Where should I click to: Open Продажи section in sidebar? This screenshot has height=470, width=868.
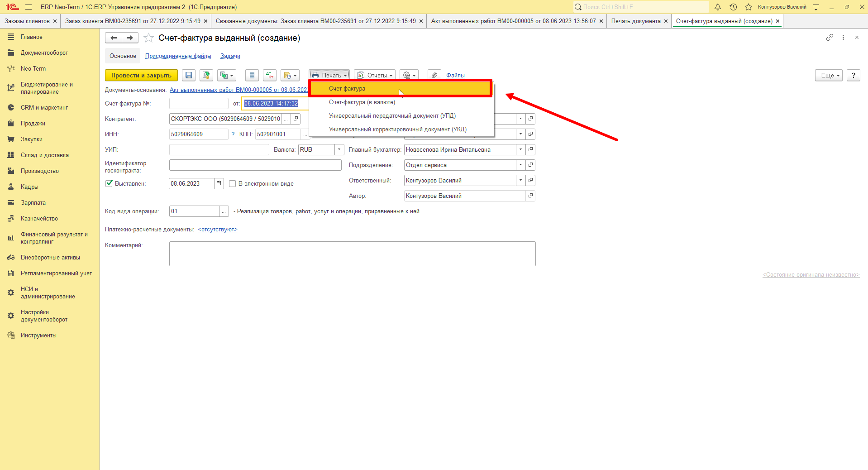click(33, 123)
